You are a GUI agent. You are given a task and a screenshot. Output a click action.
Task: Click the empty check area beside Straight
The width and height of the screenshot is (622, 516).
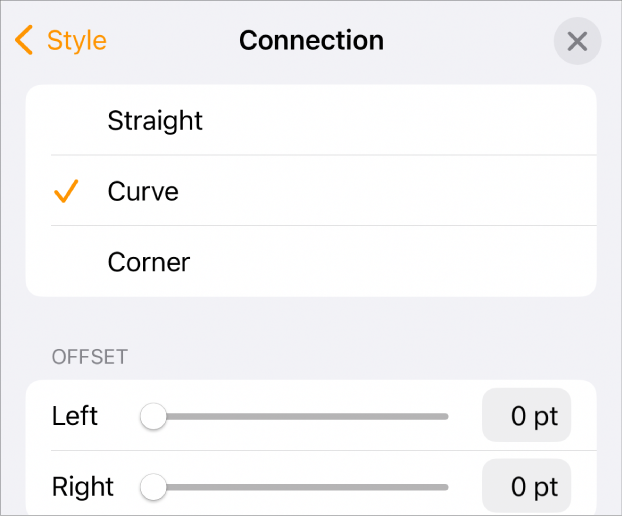pyautogui.click(x=66, y=121)
